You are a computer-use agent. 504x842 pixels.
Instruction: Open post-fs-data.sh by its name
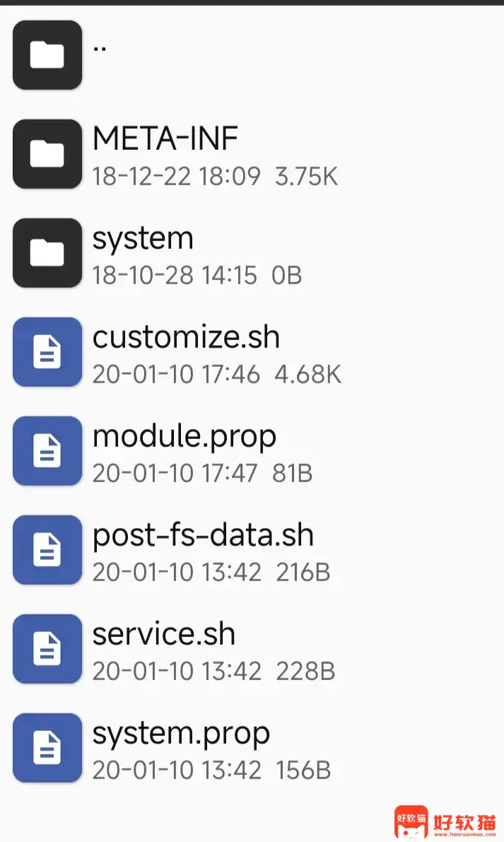coord(203,536)
